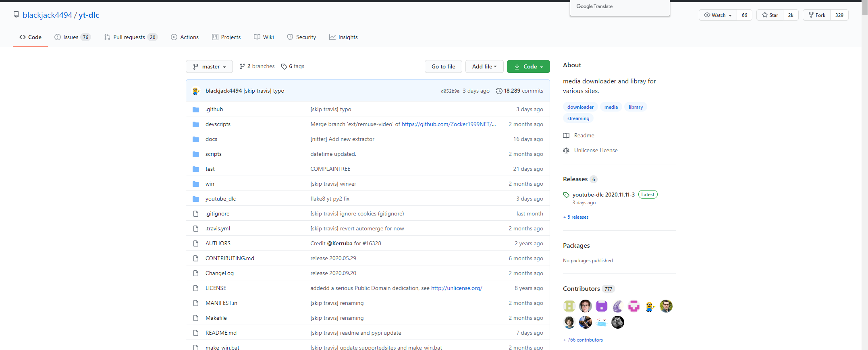Open the Wiki tab
Viewport: 868px width, 350px height.
[264, 37]
